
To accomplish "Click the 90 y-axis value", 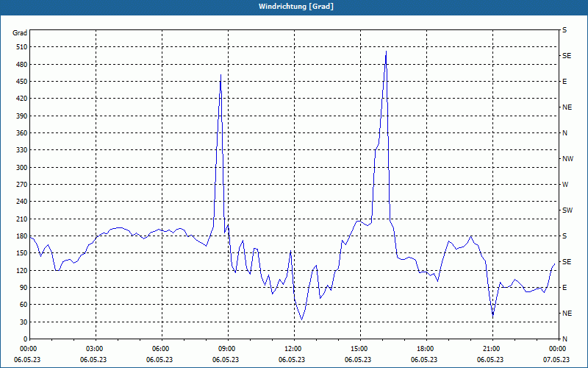I will [x=24, y=288].
